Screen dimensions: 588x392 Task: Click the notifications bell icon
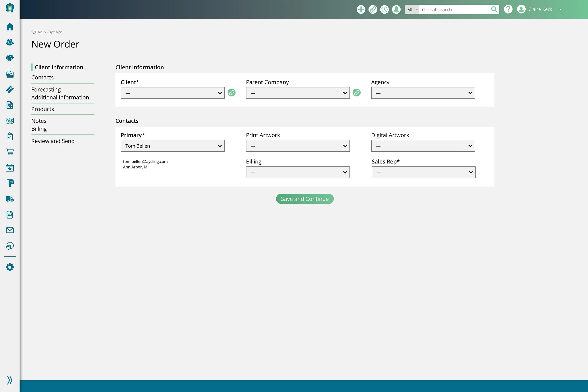coord(396,9)
